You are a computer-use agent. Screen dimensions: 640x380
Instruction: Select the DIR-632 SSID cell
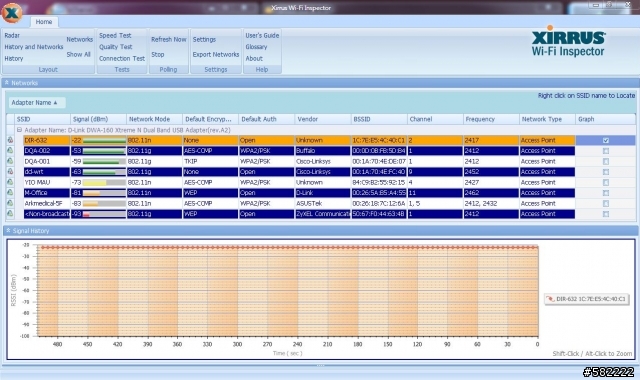pyautogui.click(x=47, y=140)
